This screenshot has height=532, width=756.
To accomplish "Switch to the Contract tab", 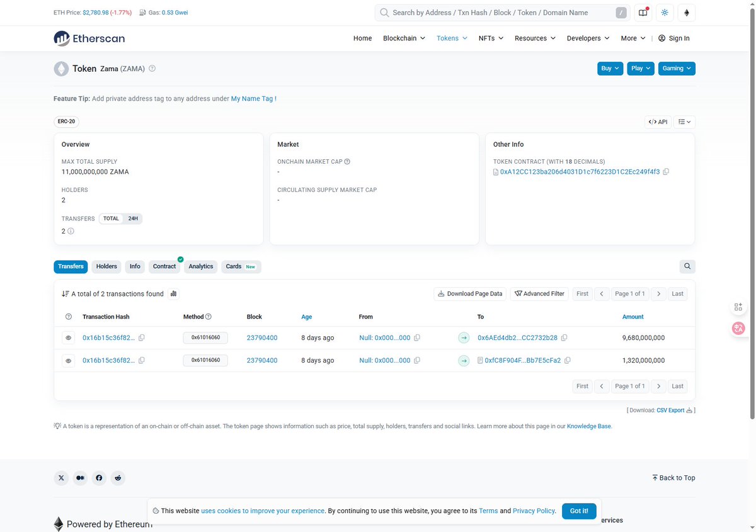I will pos(164,266).
